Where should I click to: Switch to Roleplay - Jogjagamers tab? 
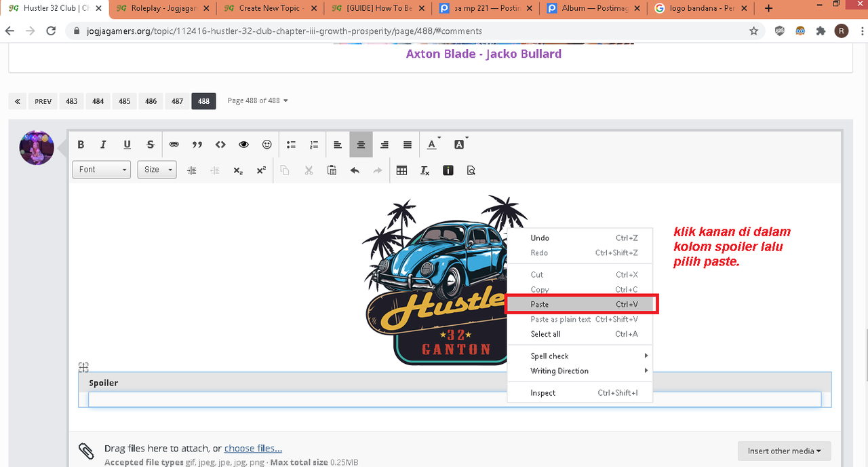161,8
